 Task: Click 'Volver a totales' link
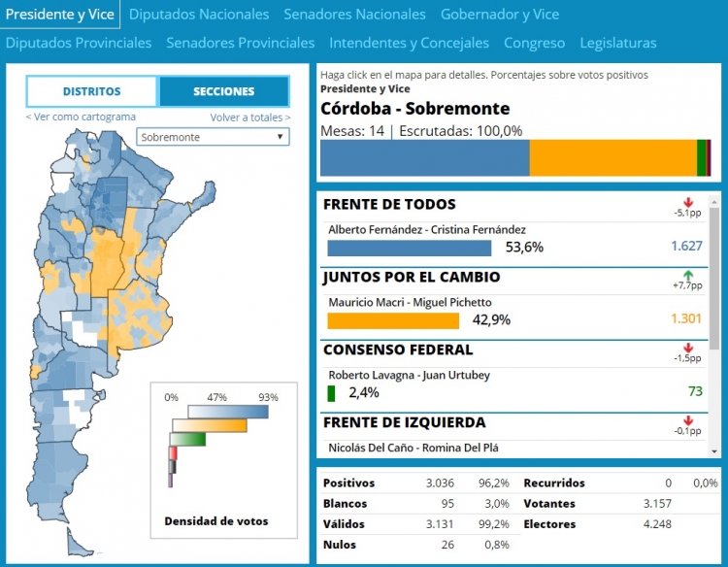[250, 117]
